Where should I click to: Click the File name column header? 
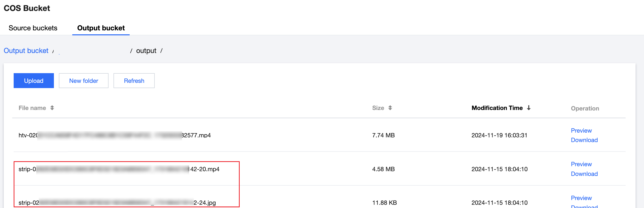pyautogui.click(x=32, y=108)
